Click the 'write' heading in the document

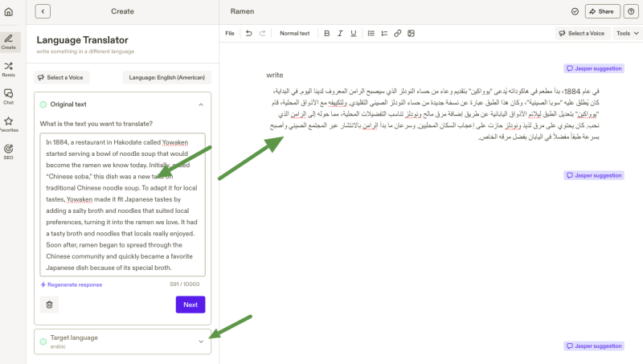275,75
